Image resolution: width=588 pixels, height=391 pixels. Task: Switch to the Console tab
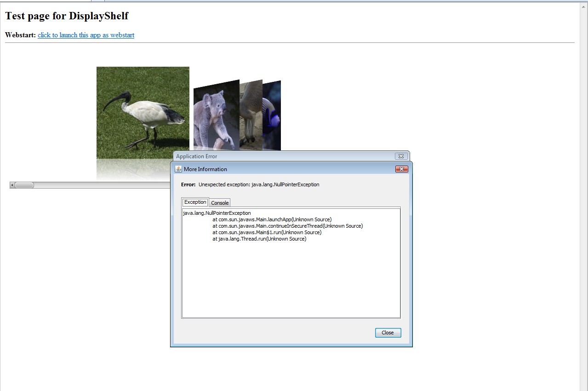220,203
